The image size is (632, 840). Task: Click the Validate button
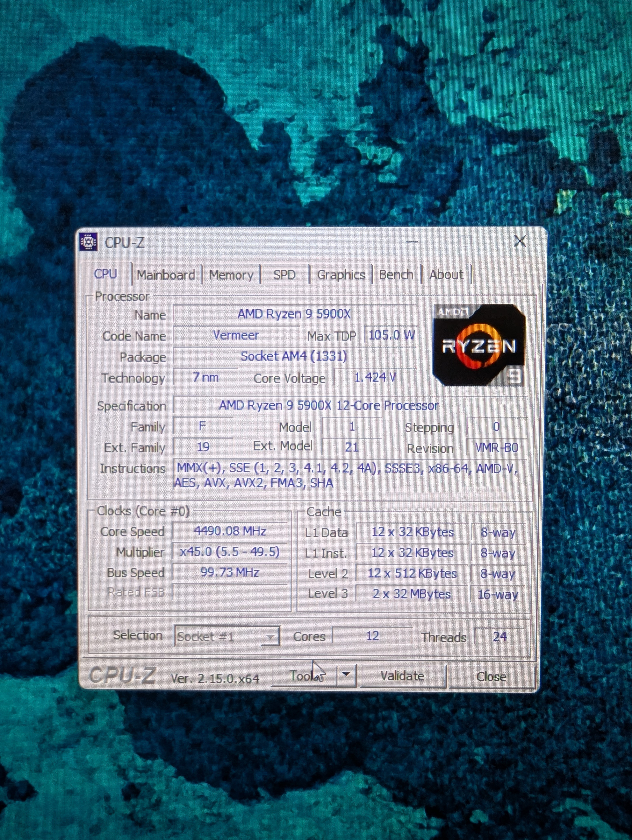tap(402, 676)
